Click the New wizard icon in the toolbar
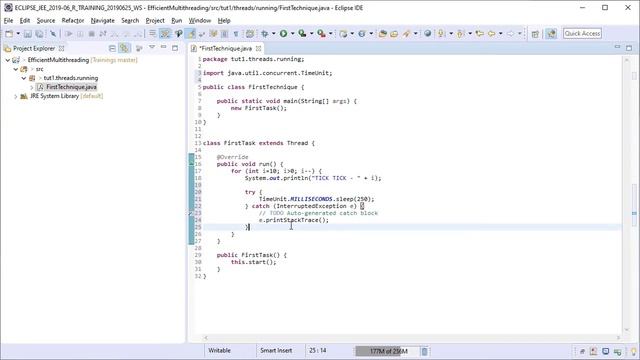640x360 pixels. (x=9, y=33)
